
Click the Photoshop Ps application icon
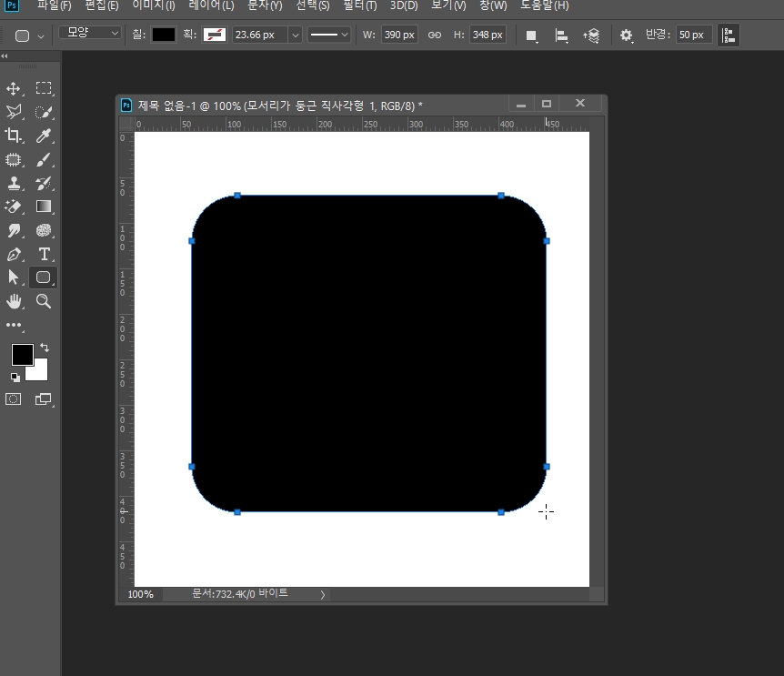12,5
